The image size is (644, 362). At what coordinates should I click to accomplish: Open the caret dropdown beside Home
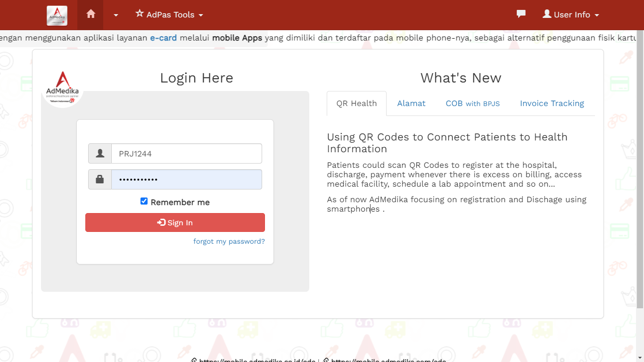click(116, 15)
